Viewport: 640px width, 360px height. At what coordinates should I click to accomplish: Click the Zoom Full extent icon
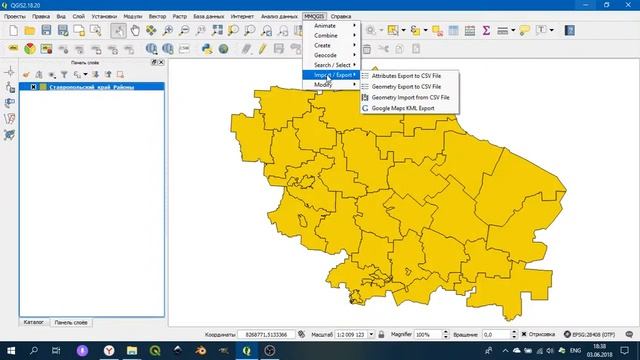[x=217, y=30]
